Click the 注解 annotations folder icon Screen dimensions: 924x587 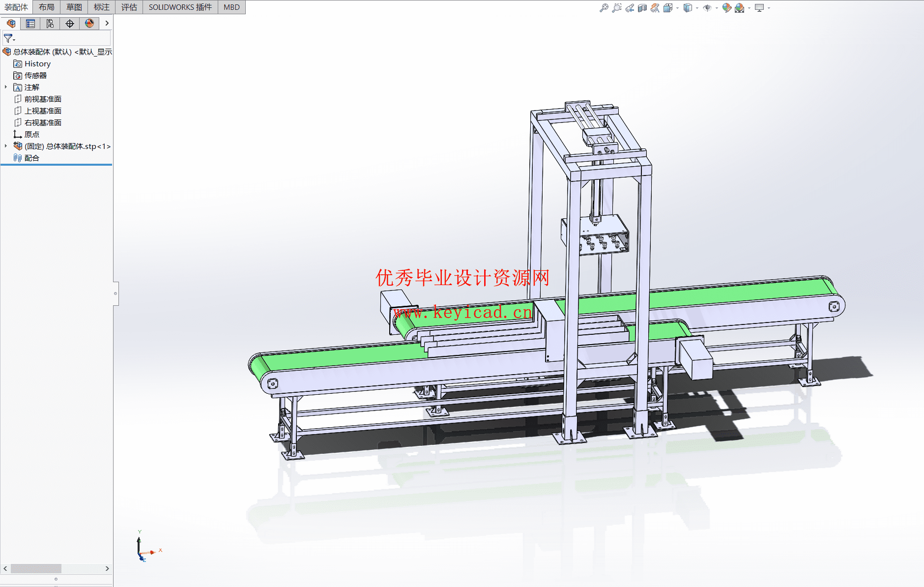point(18,87)
